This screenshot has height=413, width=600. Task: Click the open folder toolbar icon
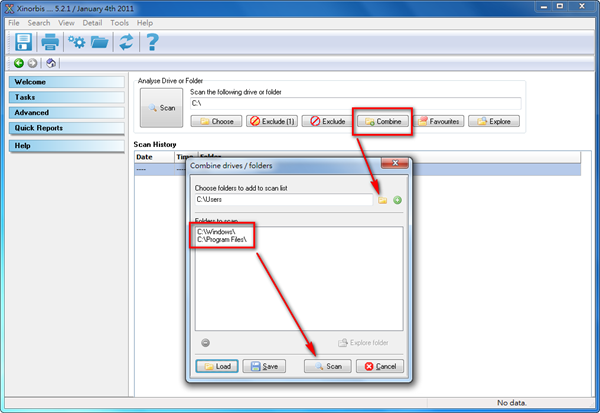[x=99, y=42]
